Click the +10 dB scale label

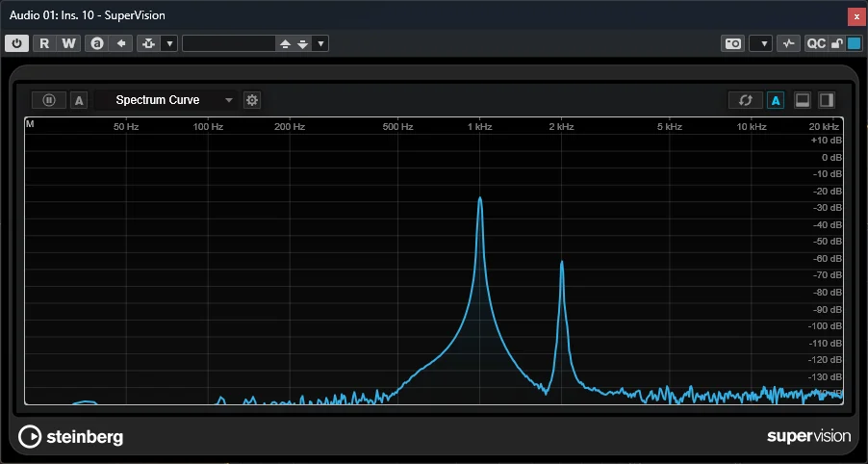pos(827,141)
